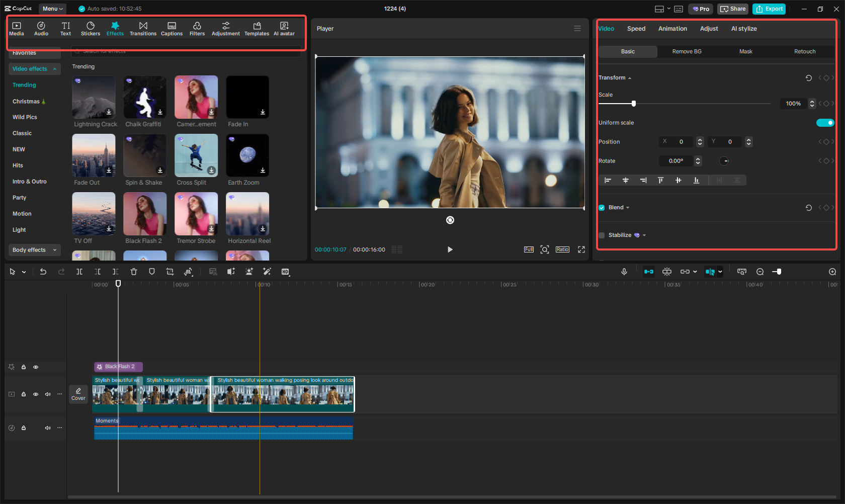Open the Transitions panel
The width and height of the screenshot is (845, 504).
[x=143, y=28]
